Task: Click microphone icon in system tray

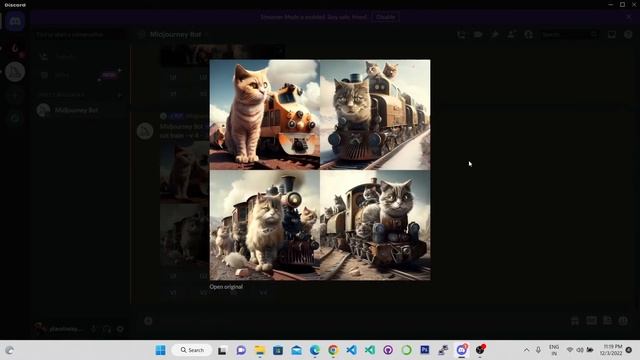Action: (x=538, y=350)
